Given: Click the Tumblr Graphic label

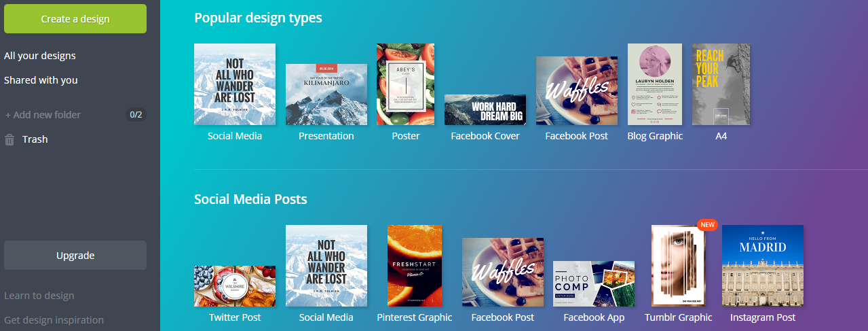Looking at the screenshot, I should pyautogui.click(x=679, y=317).
